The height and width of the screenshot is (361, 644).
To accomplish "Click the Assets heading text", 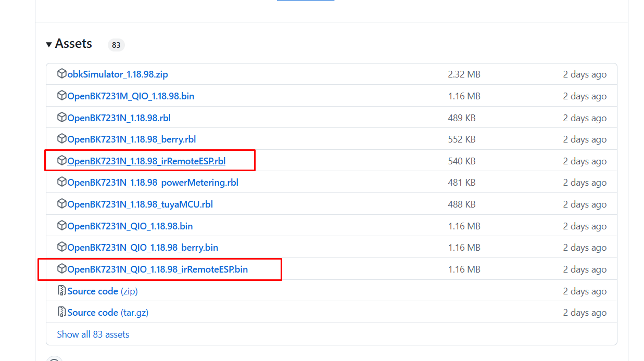I will pyautogui.click(x=73, y=44).
